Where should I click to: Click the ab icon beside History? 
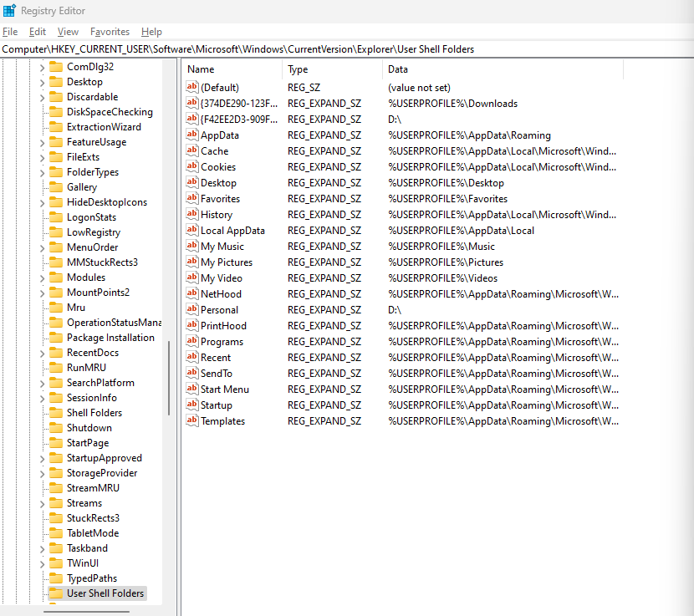point(191,214)
